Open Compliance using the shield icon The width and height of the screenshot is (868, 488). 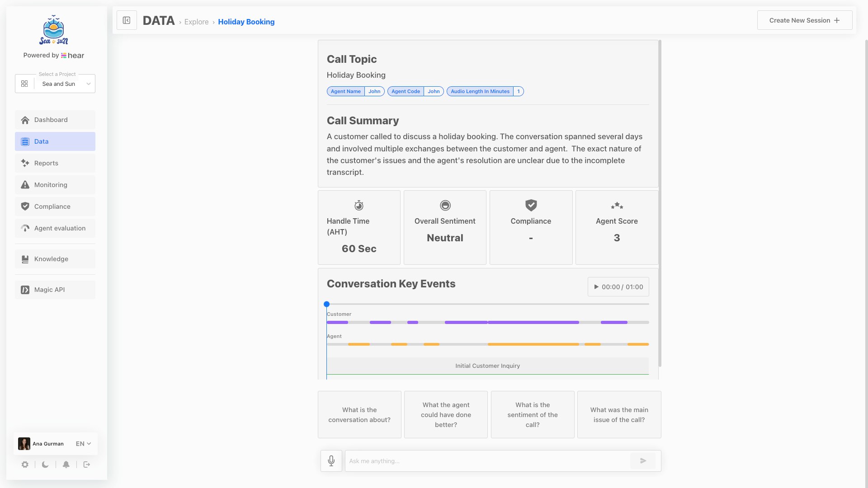(25, 206)
